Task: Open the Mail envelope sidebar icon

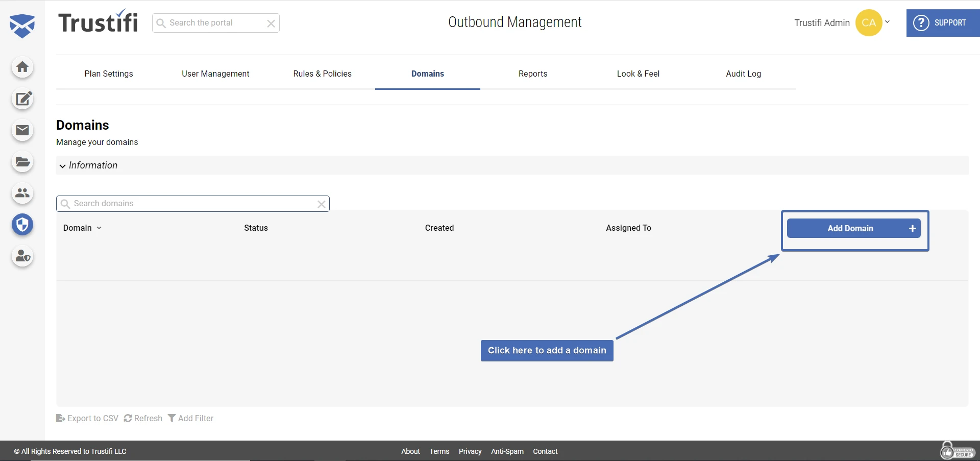Action: (22, 131)
